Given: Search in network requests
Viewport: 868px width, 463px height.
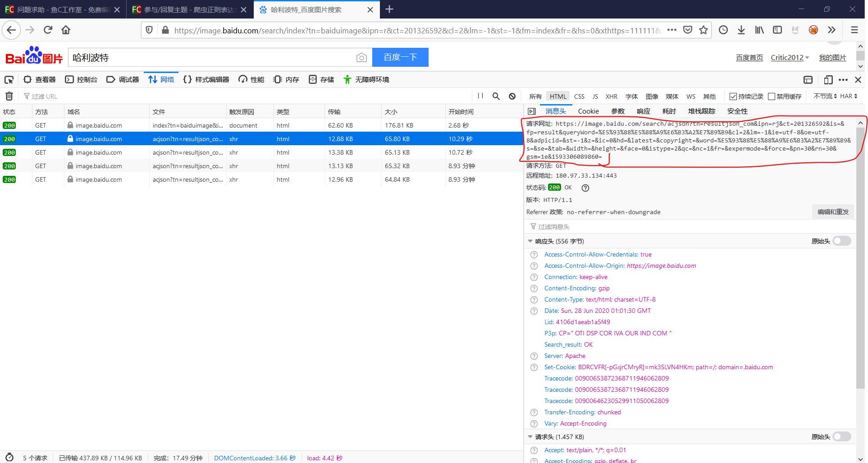Looking at the screenshot, I should click(496, 96).
